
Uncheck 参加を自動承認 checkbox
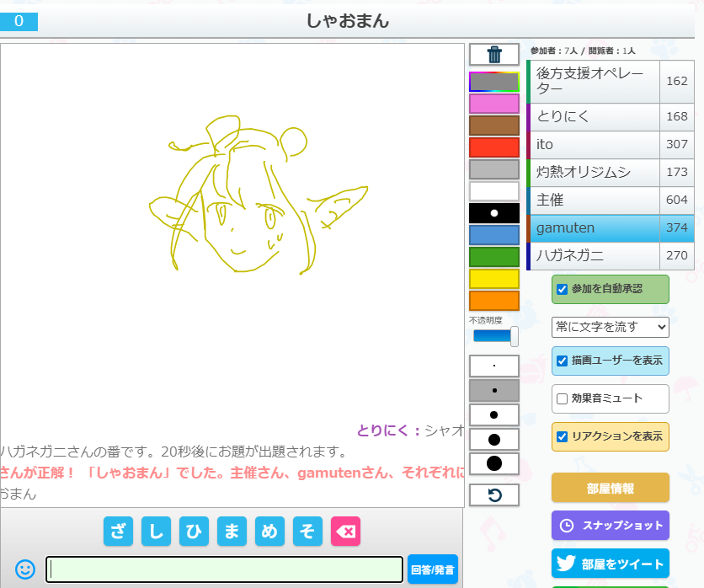point(563,289)
